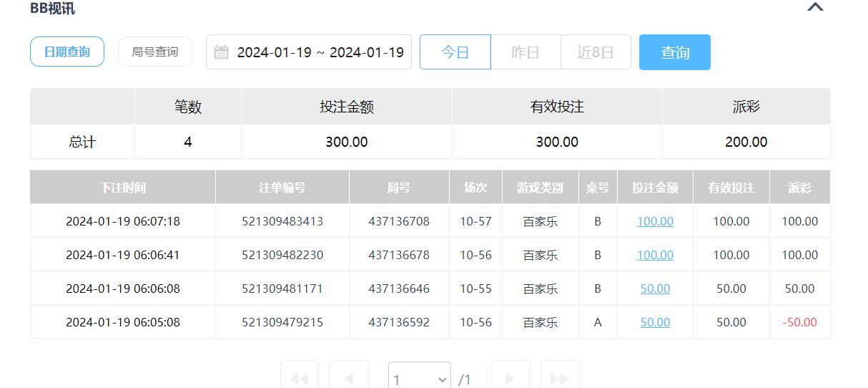
Task: Go to first page arrow icon
Action: [x=299, y=378]
